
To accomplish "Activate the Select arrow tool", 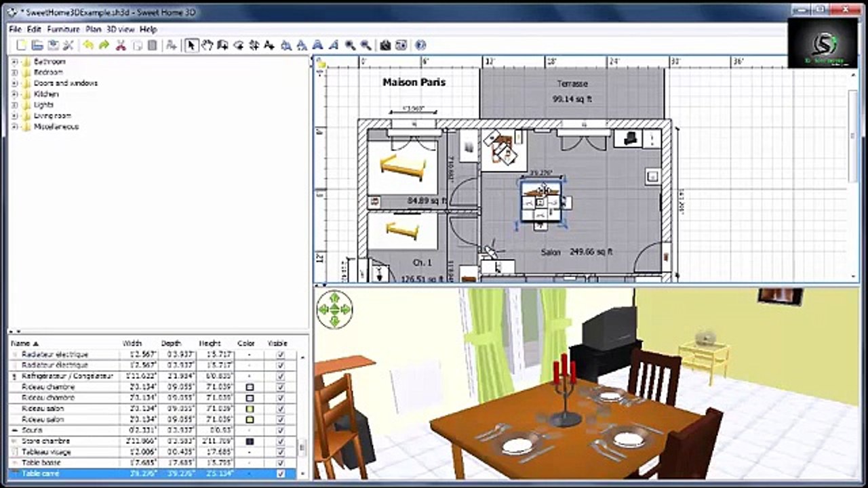I will coord(191,45).
